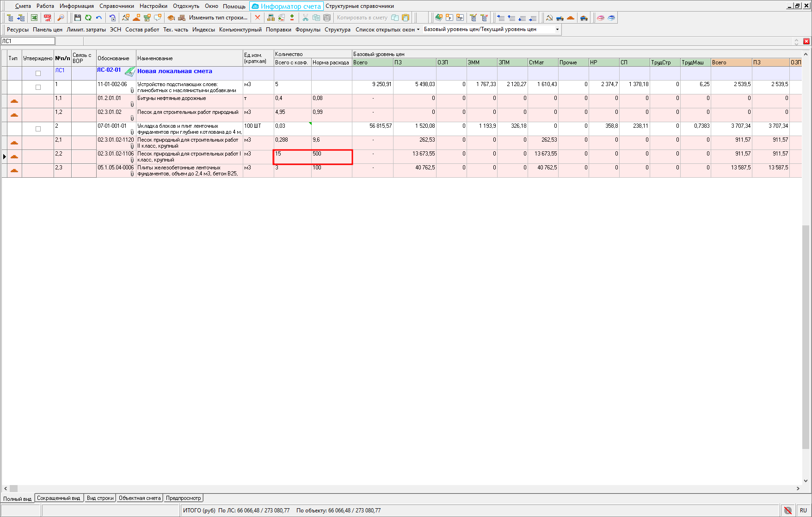
Task: Click the Изменить тип строки button
Action: (218, 18)
